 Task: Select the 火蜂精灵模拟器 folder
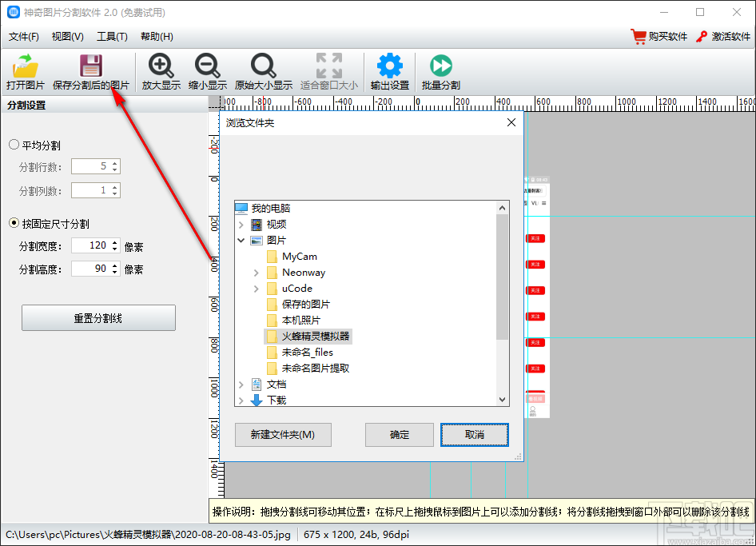point(308,337)
